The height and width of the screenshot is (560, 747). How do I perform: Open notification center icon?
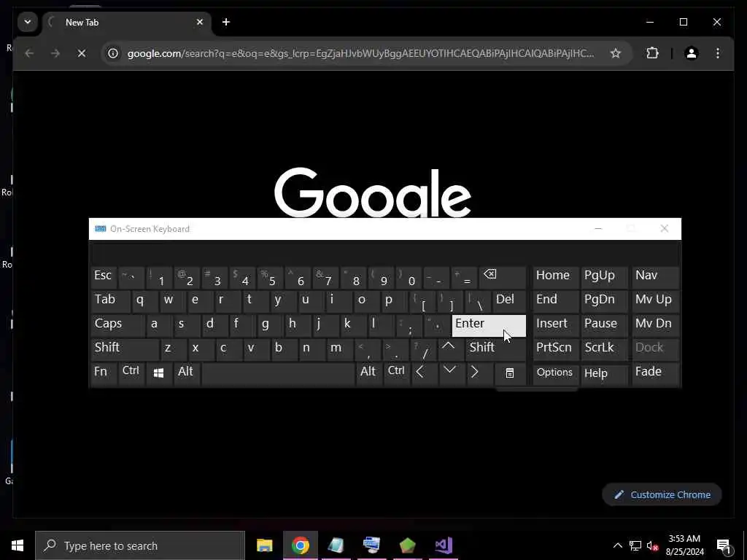click(x=724, y=545)
